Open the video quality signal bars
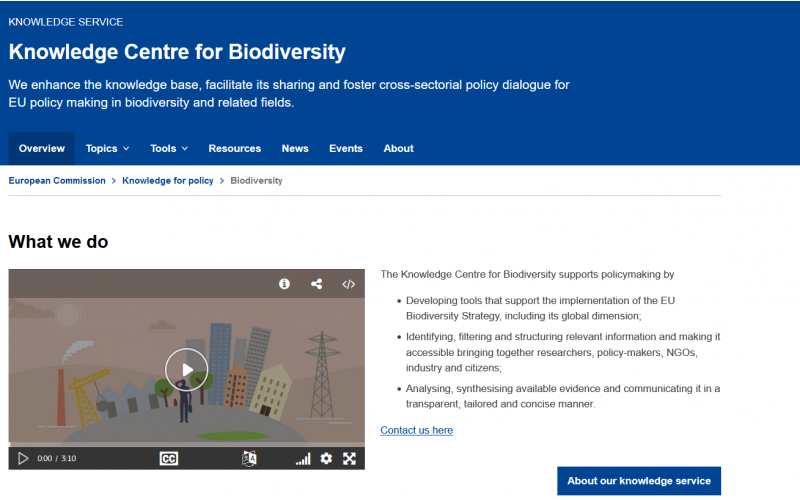This screenshot has height=500, width=800. pos(303,459)
